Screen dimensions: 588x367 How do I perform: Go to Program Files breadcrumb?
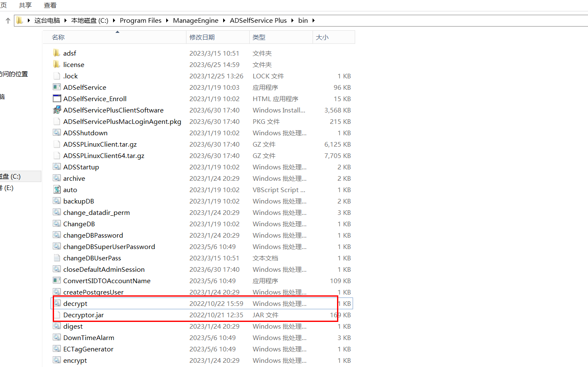tap(140, 20)
